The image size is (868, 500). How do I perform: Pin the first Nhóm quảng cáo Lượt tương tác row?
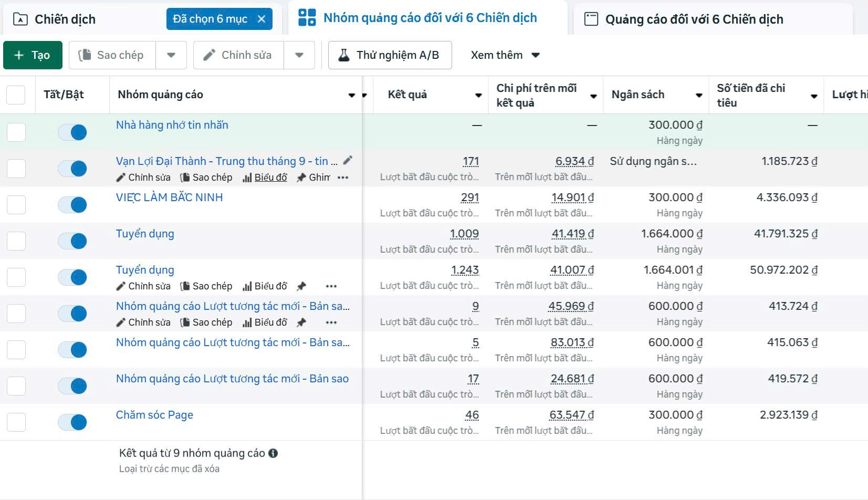point(301,322)
